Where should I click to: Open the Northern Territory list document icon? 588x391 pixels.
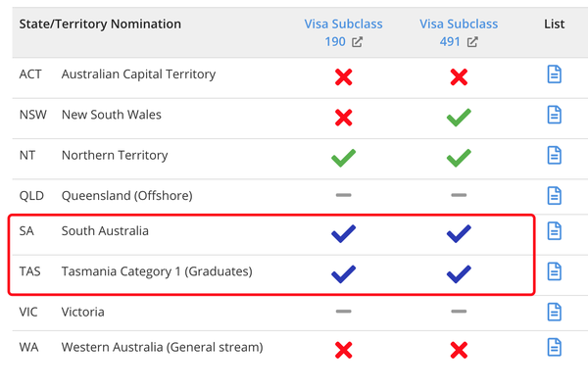point(554,155)
